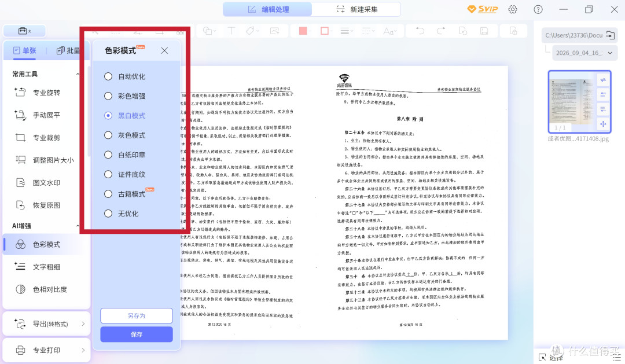Click 恢复原图 to restore original image
This screenshot has width=625, height=364.
click(x=38, y=205)
